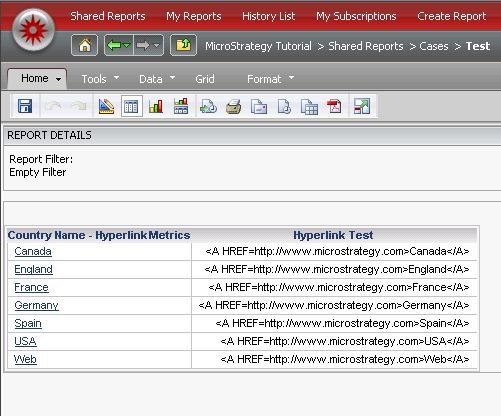Click Metrics header label
Image resolution: width=501 pixels, height=416 pixels.
[170, 235]
